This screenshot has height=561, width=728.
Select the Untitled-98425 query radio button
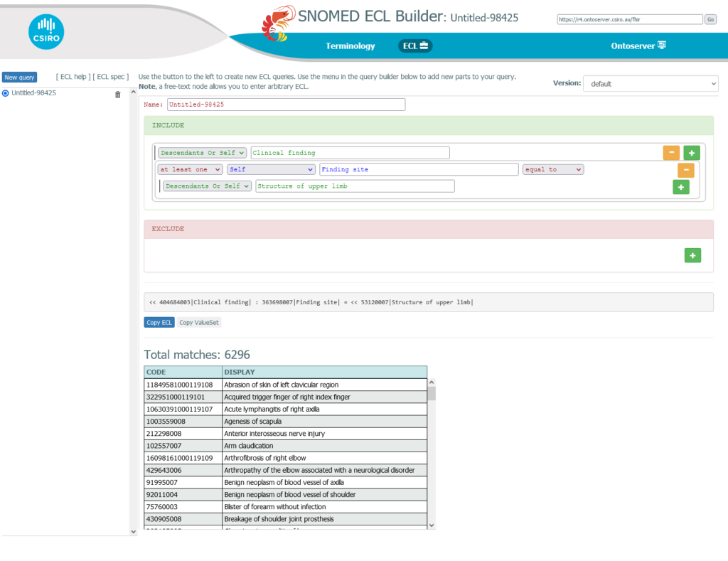pyautogui.click(x=6, y=93)
